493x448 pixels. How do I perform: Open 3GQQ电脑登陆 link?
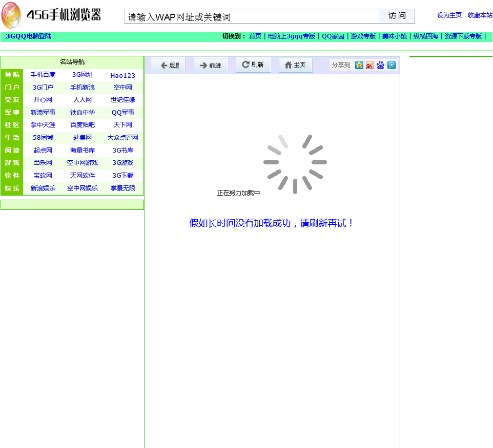pyautogui.click(x=28, y=36)
